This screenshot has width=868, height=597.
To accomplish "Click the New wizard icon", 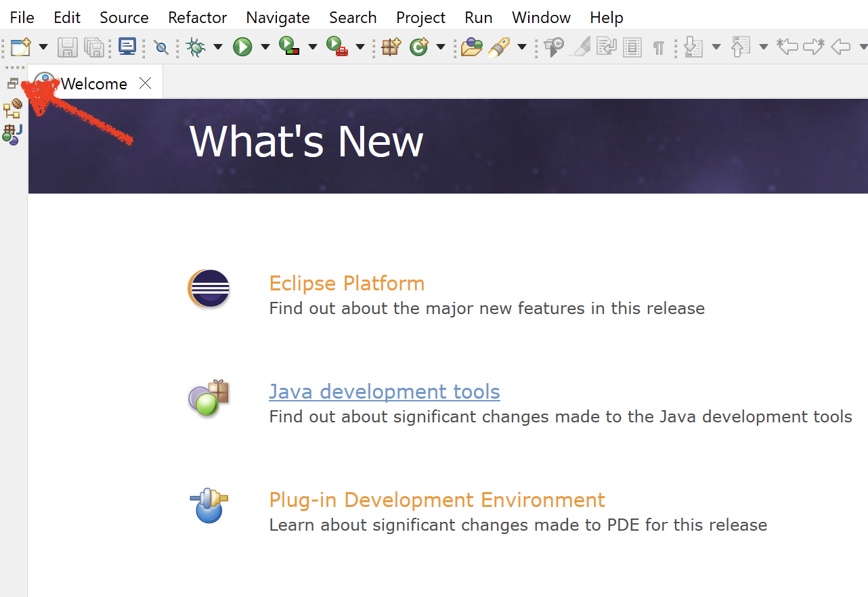I will [21, 47].
